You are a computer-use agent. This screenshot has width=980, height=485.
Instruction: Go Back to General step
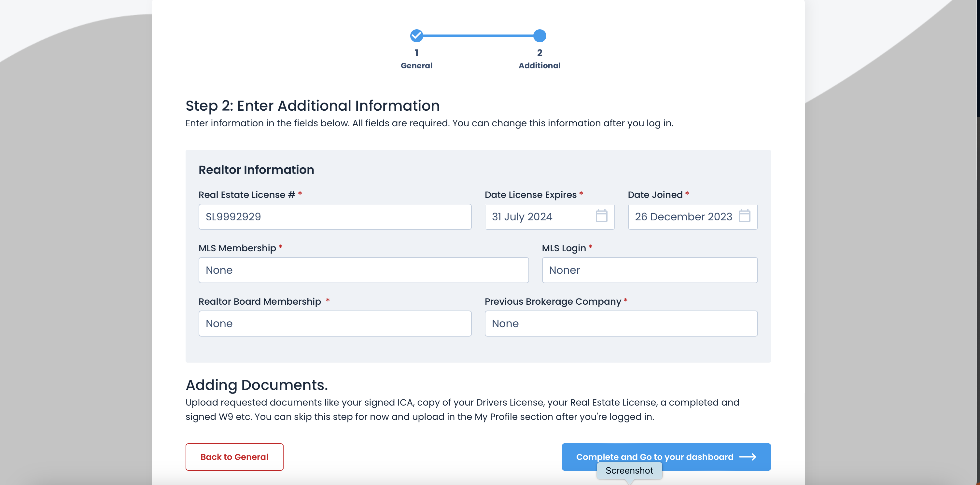click(x=234, y=457)
